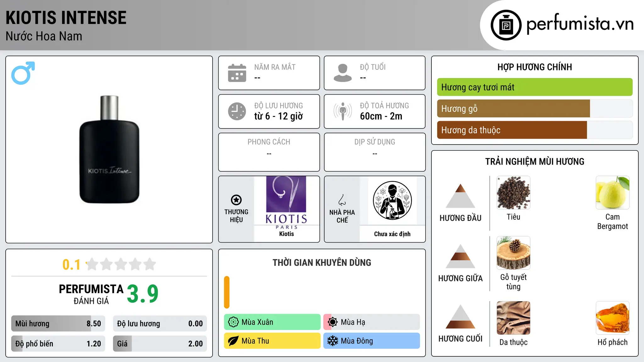This screenshot has height=362, width=644.
Task: Click the calendar icon beside Năm ra mắt
Action: click(237, 73)
